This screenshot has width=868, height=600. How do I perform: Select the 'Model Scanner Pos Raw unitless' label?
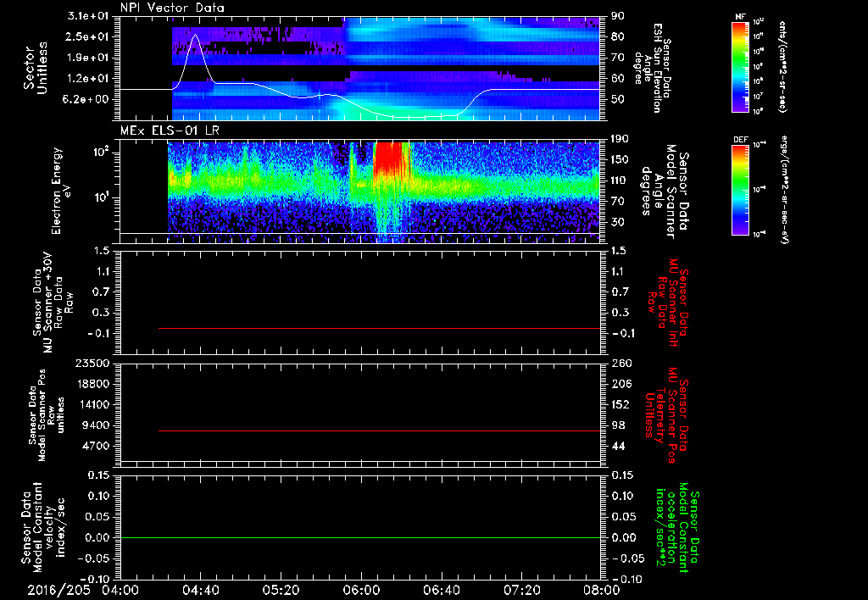click(x=47, y=415)
